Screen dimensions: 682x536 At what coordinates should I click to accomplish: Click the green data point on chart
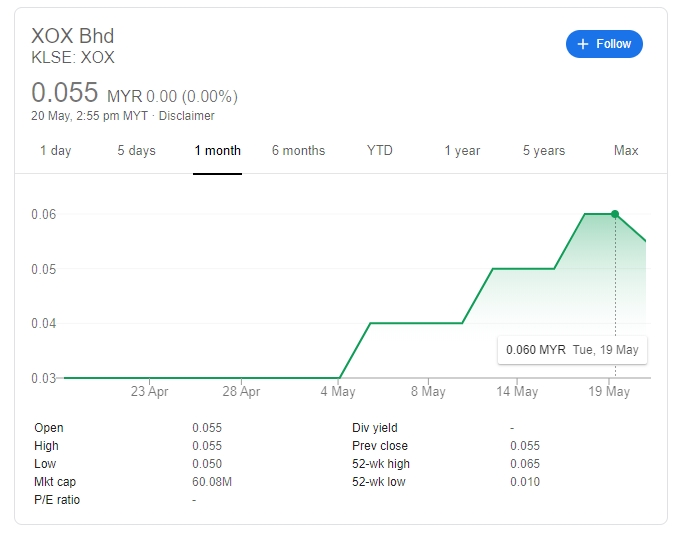615,214
